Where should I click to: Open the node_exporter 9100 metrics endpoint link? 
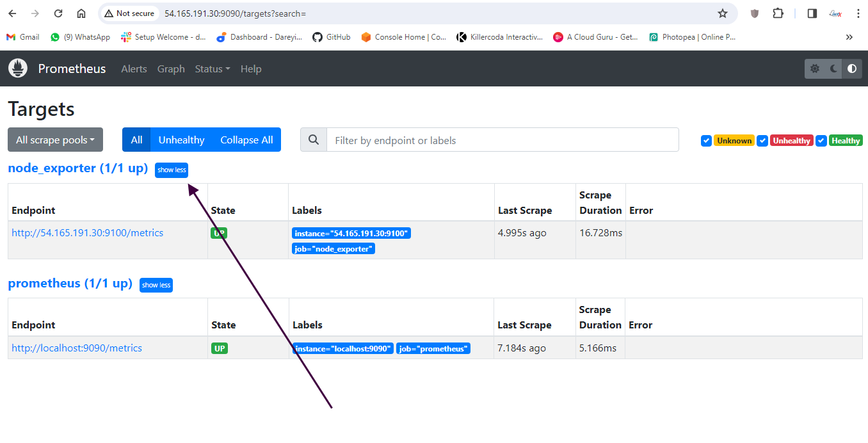tap(88, 233)
